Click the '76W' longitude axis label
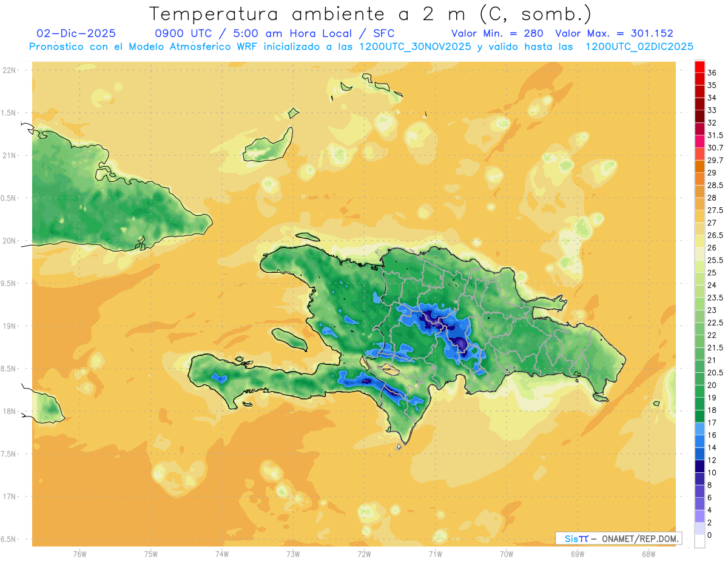Viewport: 728px width, 562px height. pos(79,554)
